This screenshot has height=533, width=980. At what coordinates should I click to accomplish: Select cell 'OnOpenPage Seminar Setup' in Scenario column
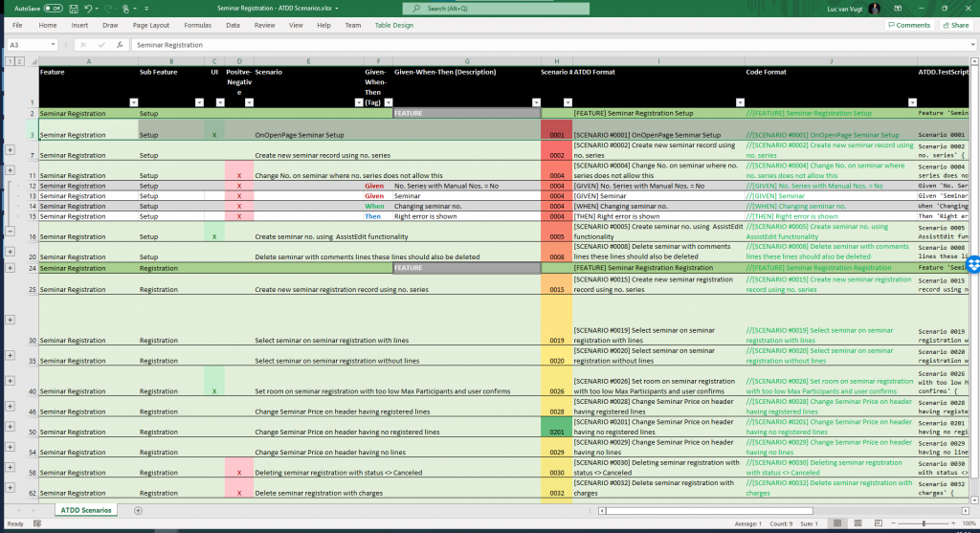click(x=309, y=130)
